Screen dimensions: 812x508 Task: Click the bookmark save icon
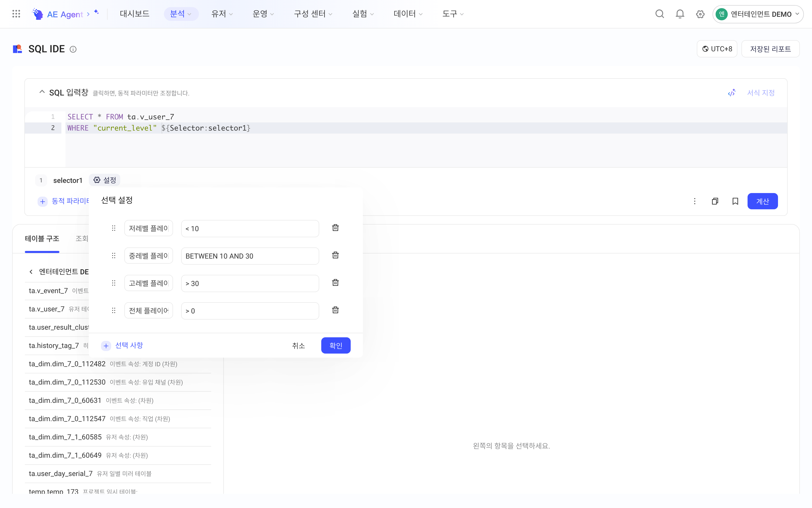click(x=735, y=201)
